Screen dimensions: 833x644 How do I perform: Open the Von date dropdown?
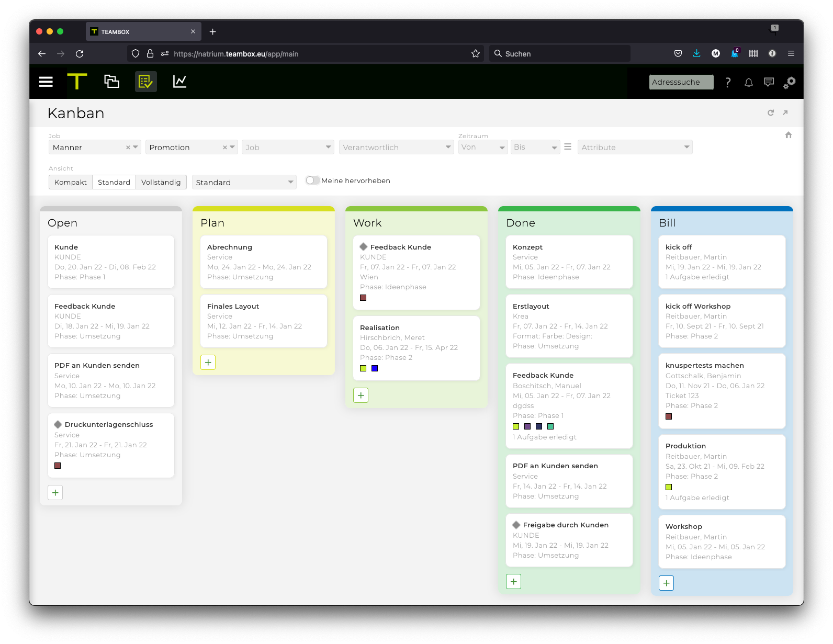(x=482, y=147)
